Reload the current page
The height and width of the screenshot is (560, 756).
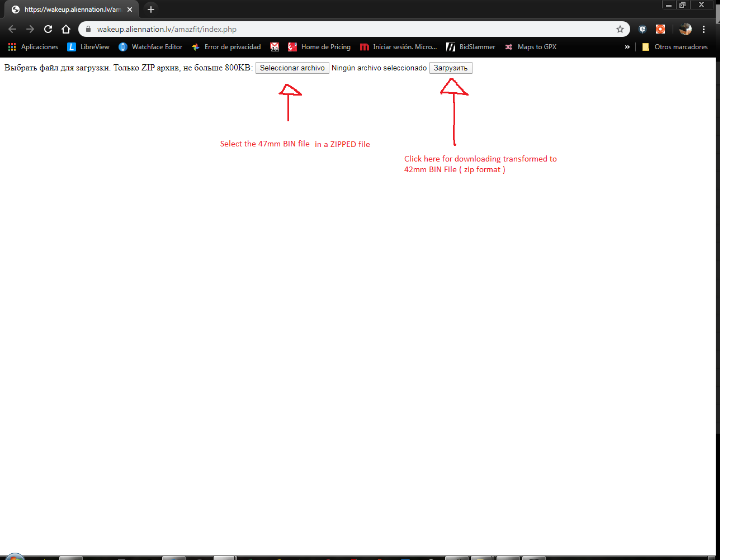[48, 29]
